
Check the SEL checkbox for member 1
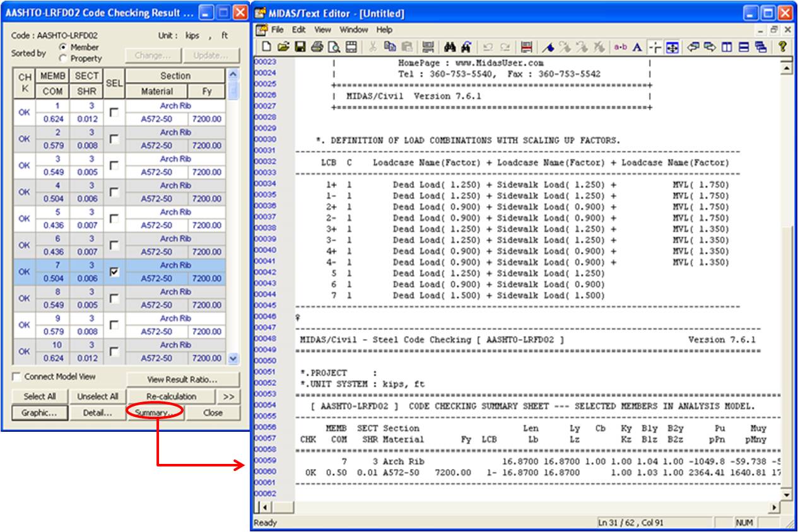113,112
